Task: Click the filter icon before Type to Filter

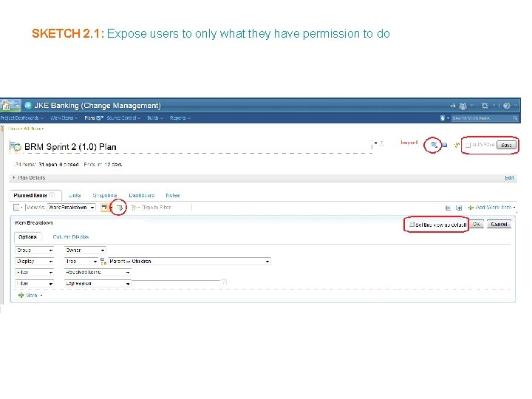Action: (x=134, y=208)
